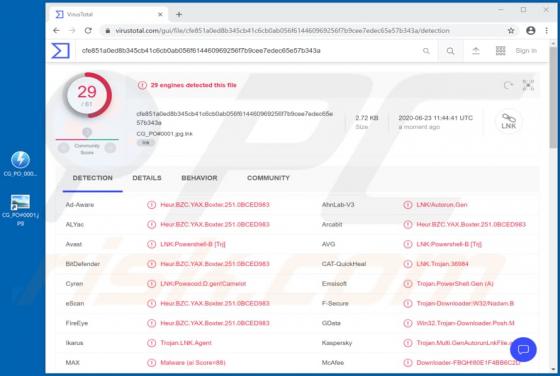Open the apps grid icon
Screen dimensions: 560x376
[x=500, y=51]
